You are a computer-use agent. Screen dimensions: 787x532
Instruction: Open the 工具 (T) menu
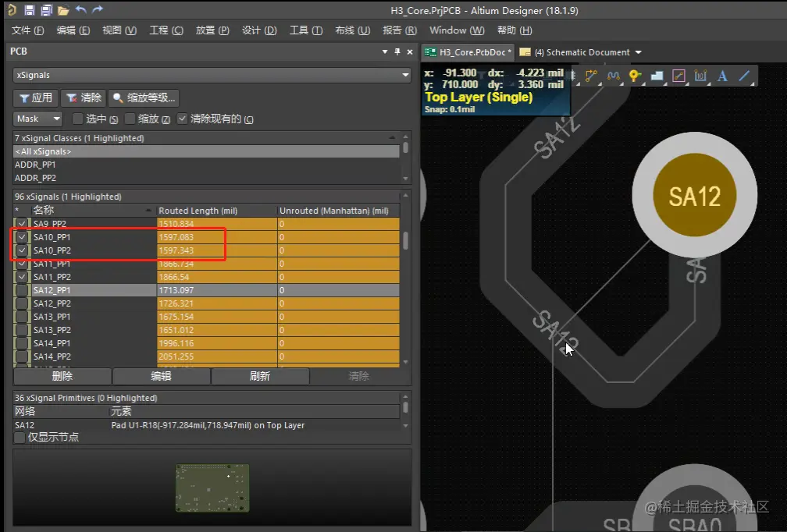tap(306, 30)
